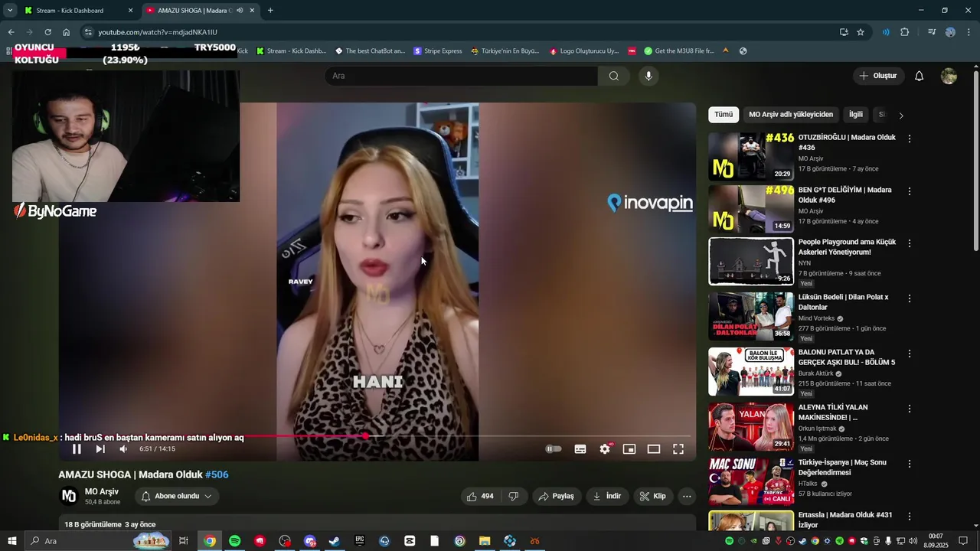The height and width of the screenshot is (551, 980).
Task: Open more actions menu beside Klip
Action: 687,496
